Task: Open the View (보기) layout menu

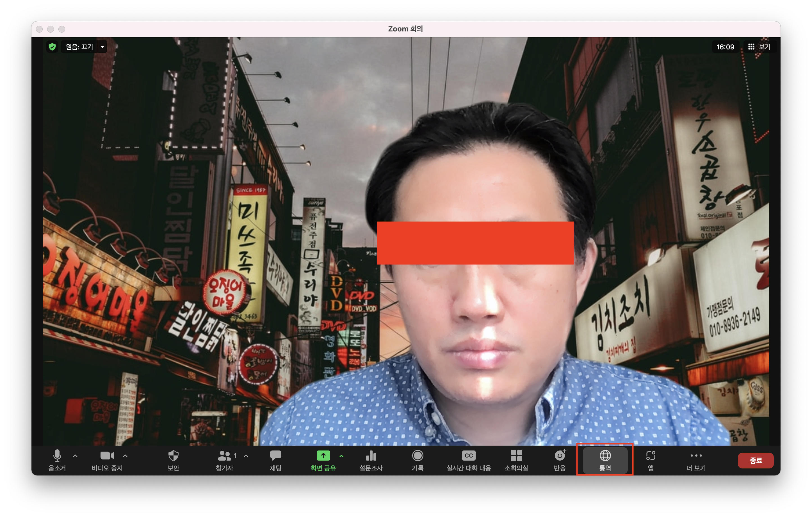Action: click(x=759, y=47)
